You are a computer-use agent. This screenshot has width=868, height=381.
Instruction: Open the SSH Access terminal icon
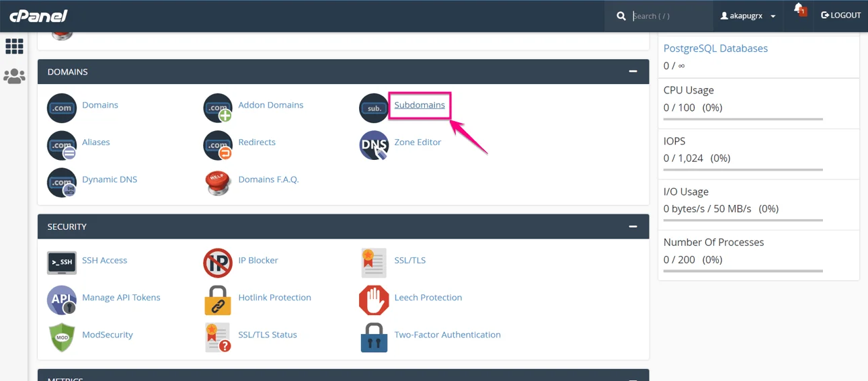pyautogui.click(x=62, y=263)
